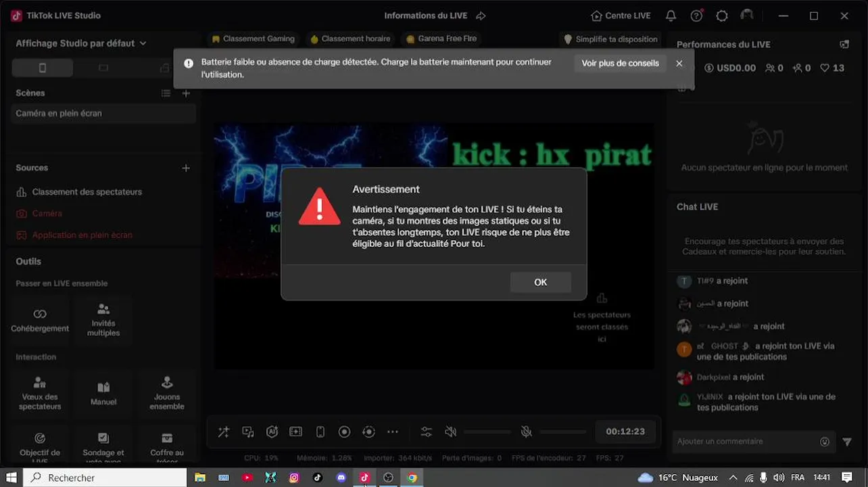Open Chrome from the taskbar
The height and width of the screenshot is (487, 868).
412,478
